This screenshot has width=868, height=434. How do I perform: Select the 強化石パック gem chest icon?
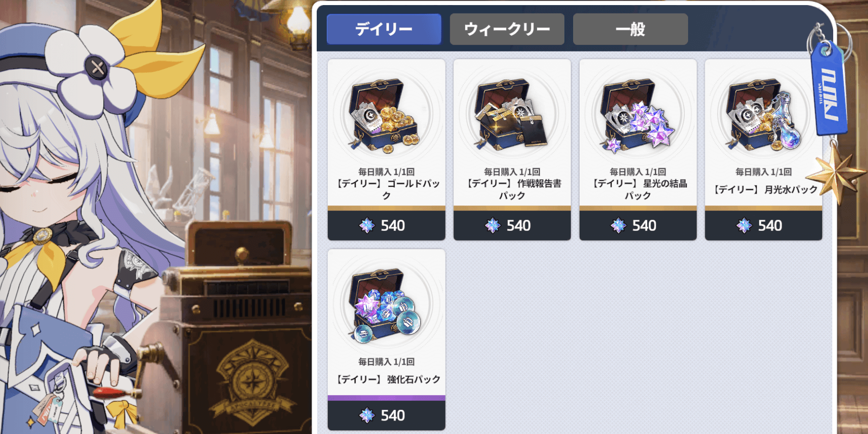pos(386,305)
